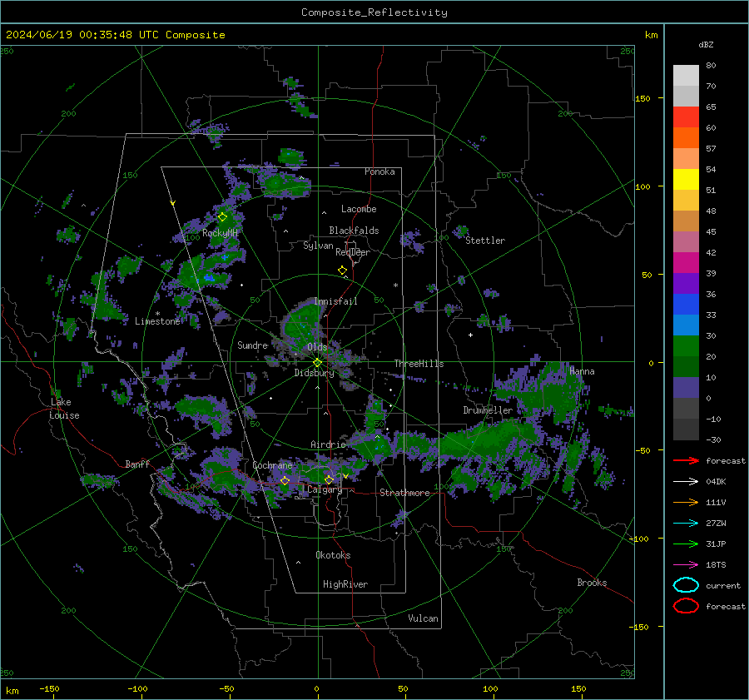Click the Ponoka city label

pos(379,171)
